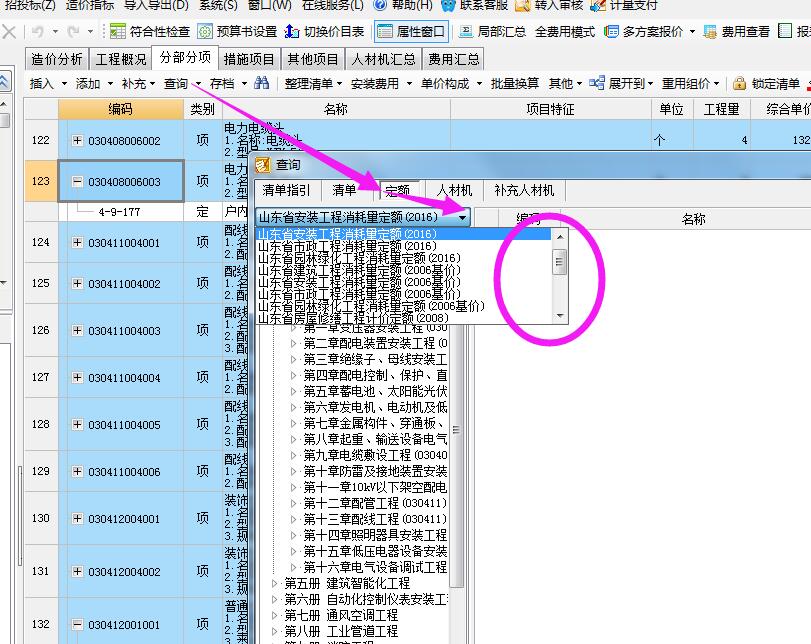Switch to 人材机汇总 tab

pos(383,59)
